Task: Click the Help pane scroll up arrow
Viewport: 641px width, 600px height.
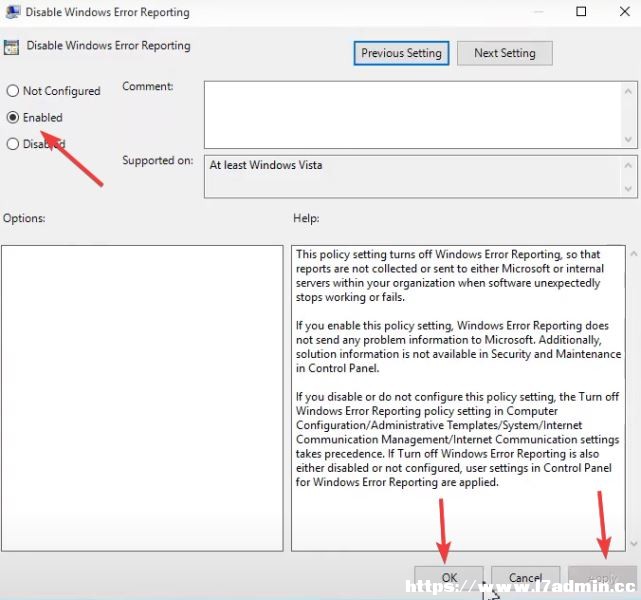Action: pyautogui.click(x=634, y=254)
